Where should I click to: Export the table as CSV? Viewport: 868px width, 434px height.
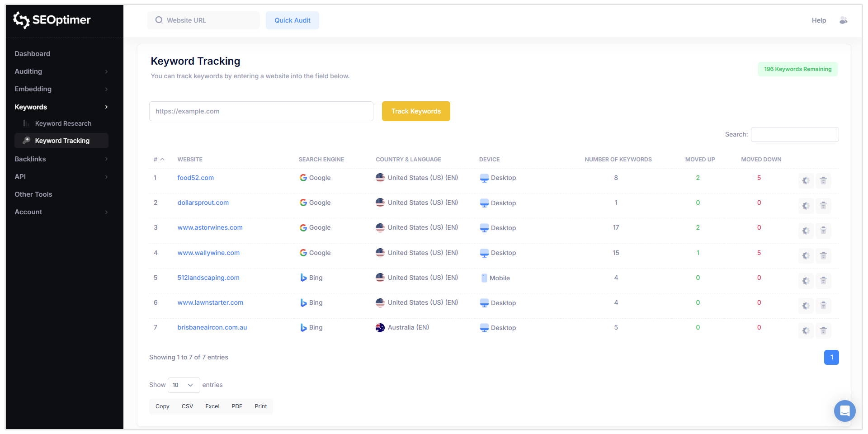(x=187, y=406)
